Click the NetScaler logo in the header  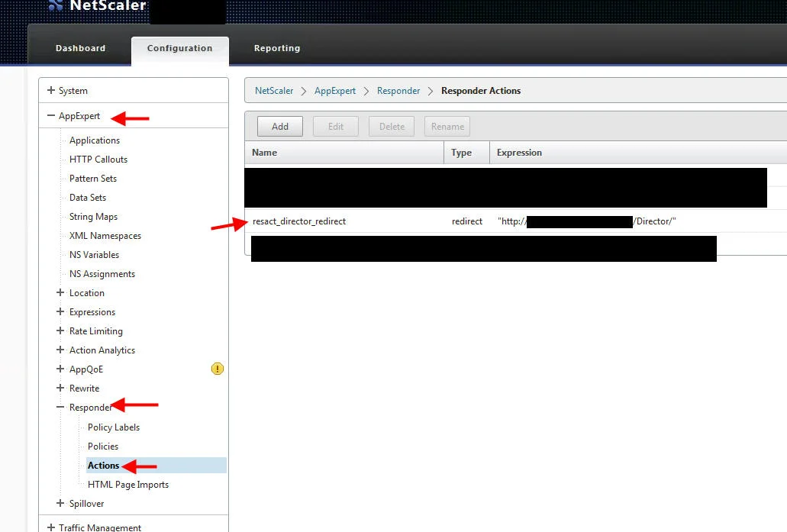(x=97, y=5)
